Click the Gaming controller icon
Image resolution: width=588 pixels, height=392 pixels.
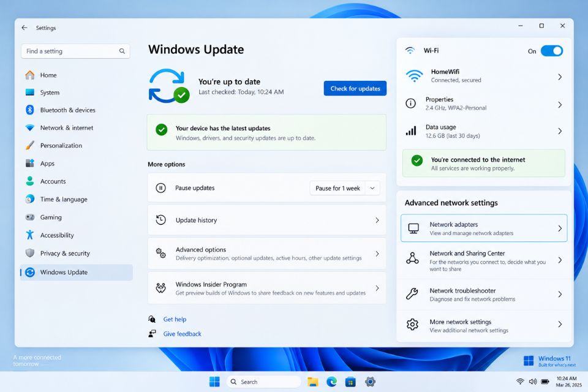tap(29, 217)
